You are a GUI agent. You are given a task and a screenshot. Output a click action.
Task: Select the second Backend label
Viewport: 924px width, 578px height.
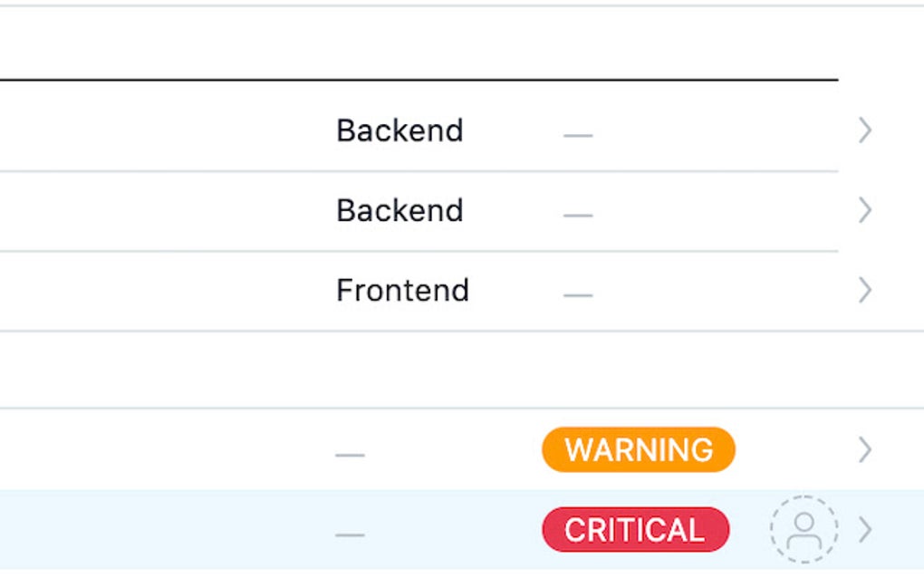coord(399,211)
